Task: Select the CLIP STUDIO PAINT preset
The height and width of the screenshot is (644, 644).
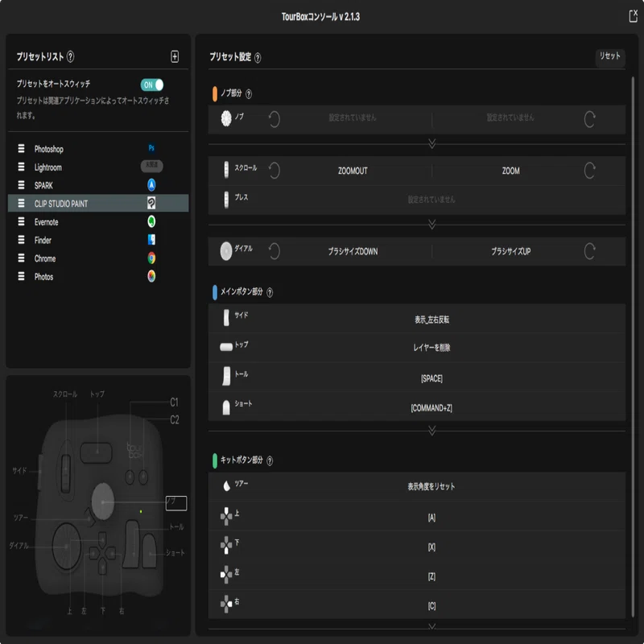Action: [98, 204]
